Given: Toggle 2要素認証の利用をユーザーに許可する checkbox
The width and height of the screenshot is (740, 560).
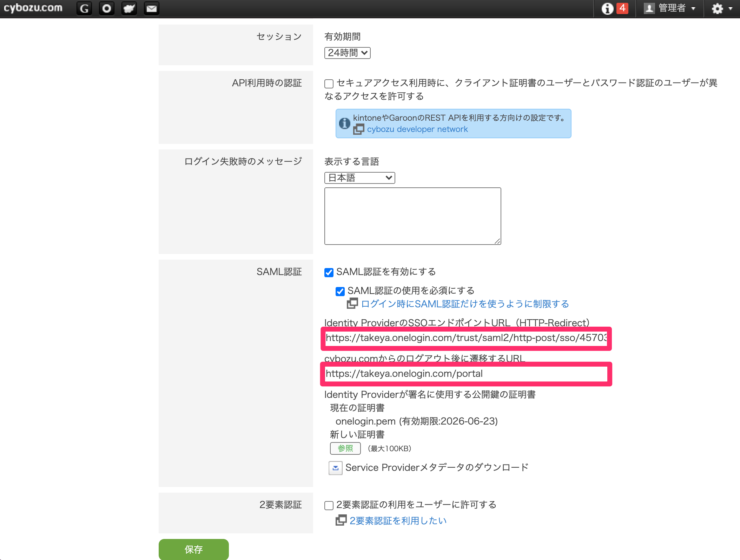Looking at the screenshot, I should click(329, 505).
